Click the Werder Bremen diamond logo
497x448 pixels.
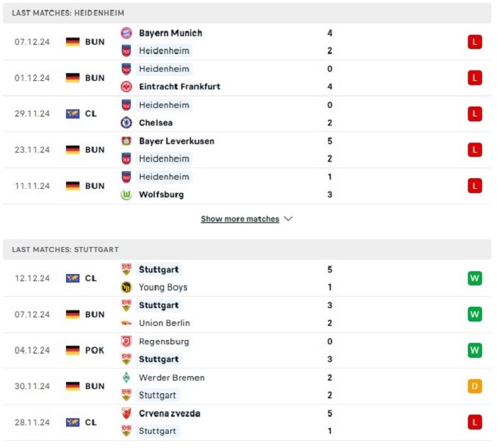click(x=126, y=378)
